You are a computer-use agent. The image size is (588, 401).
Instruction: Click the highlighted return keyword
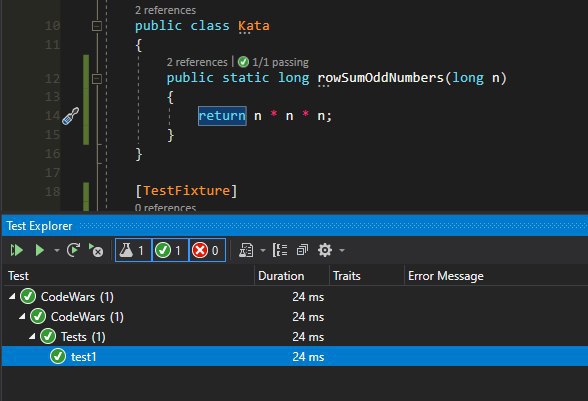tap(222, 116)
